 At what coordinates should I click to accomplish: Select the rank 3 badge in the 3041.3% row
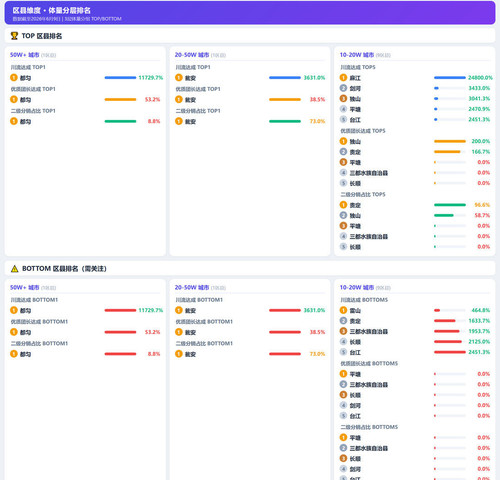pos(343,99)
